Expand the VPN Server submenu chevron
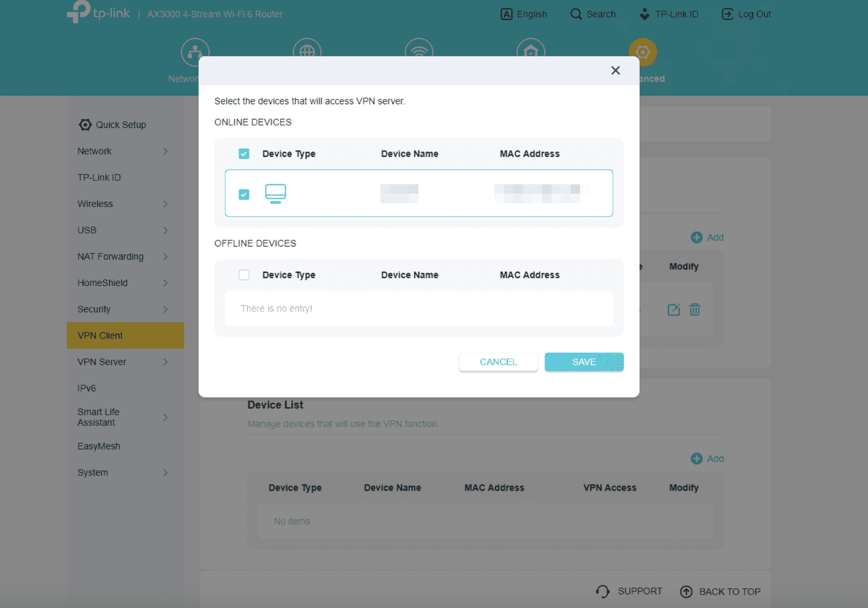 165,362
